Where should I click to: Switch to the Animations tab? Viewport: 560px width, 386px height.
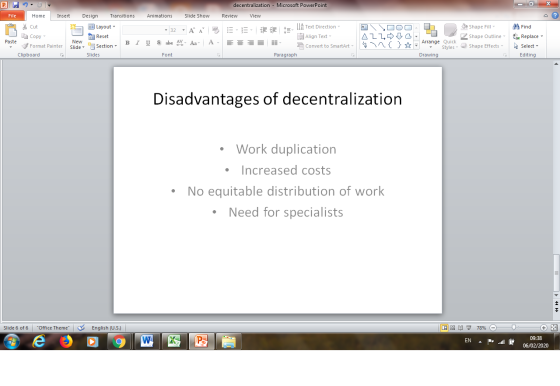(x=159, y=16)
